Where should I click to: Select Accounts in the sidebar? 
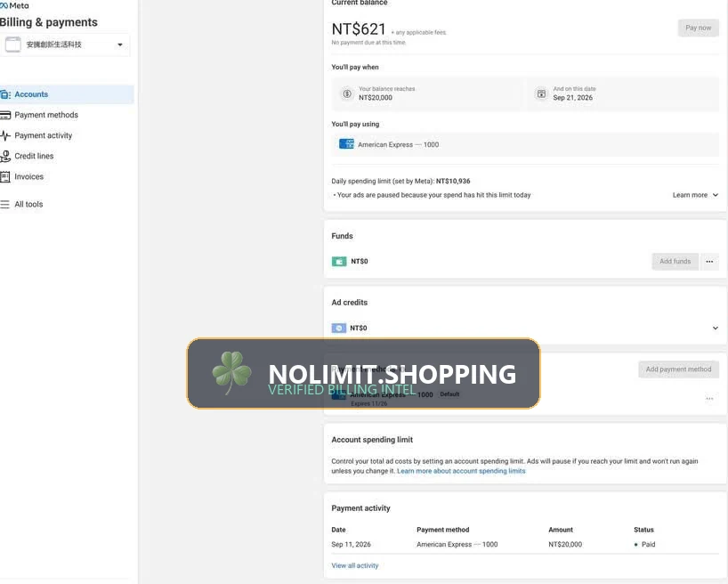[67, 94]
